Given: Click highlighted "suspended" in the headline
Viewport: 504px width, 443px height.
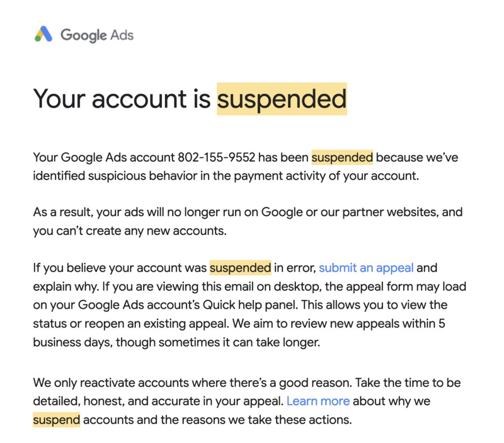Looking at the screenshot, I should pos(282,99).
